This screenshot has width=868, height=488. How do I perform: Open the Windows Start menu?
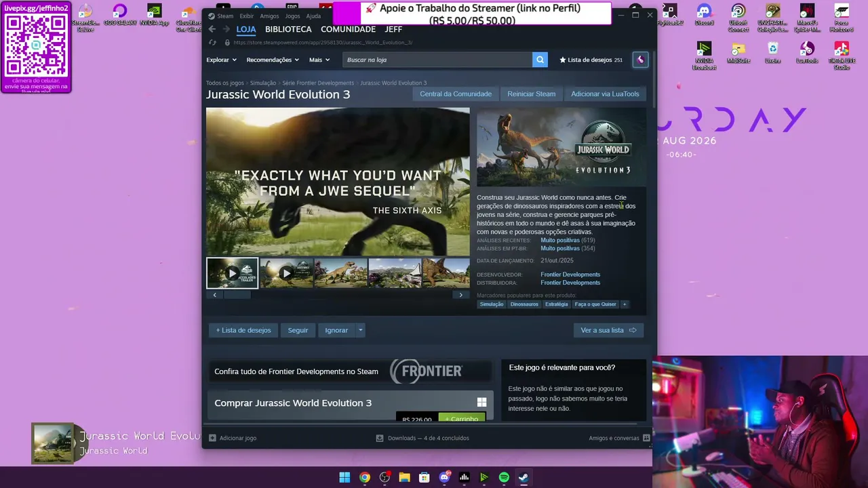344,477
